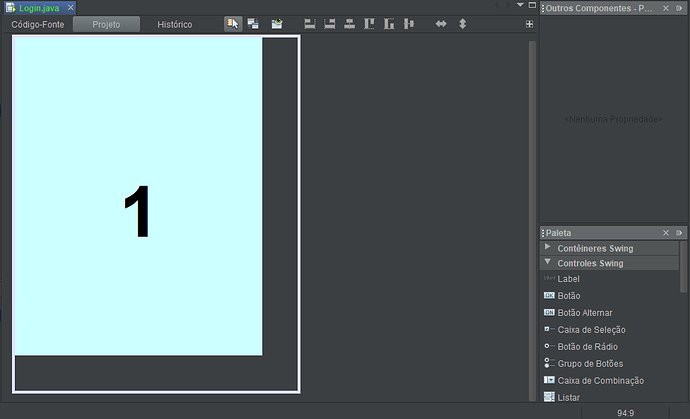Toggle horizontal resizability arrow icon
This screenshot has height=419, width=690.
tap(441, 24)
